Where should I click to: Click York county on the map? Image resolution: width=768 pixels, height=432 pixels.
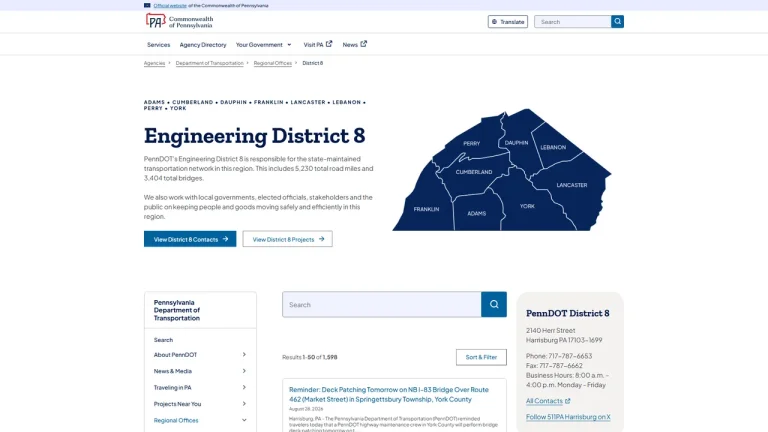coord(527,206)
